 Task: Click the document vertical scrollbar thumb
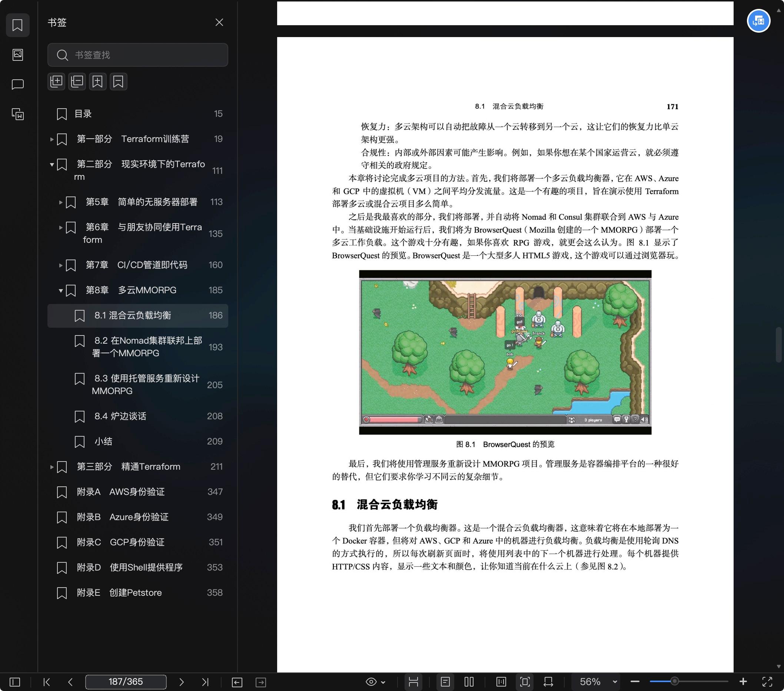point(778,344)
